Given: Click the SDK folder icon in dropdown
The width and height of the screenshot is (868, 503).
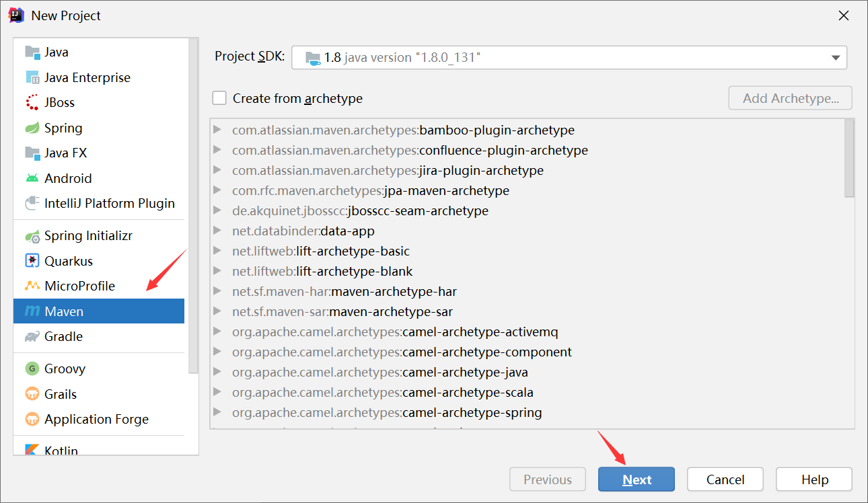Looking at the screenshot, I should pyautogui.click(x=313, y=58).
